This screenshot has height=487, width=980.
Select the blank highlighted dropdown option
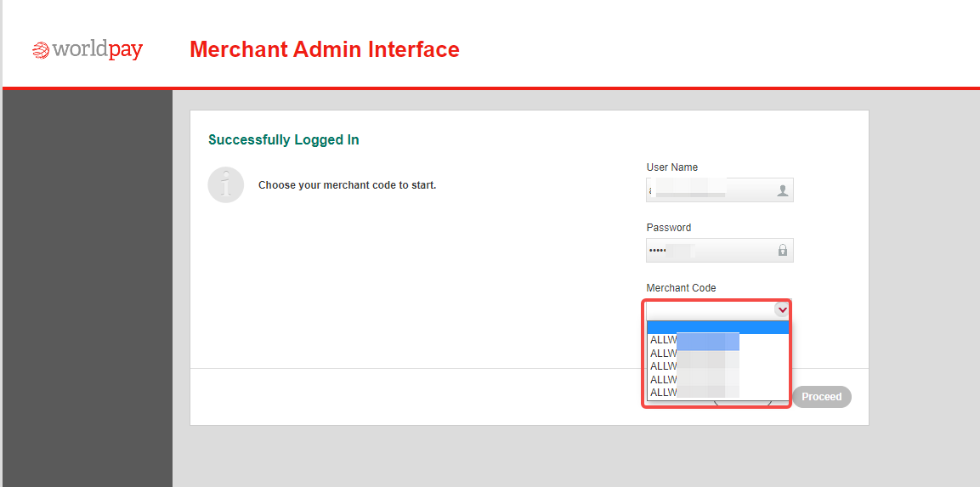pos(718,327)
